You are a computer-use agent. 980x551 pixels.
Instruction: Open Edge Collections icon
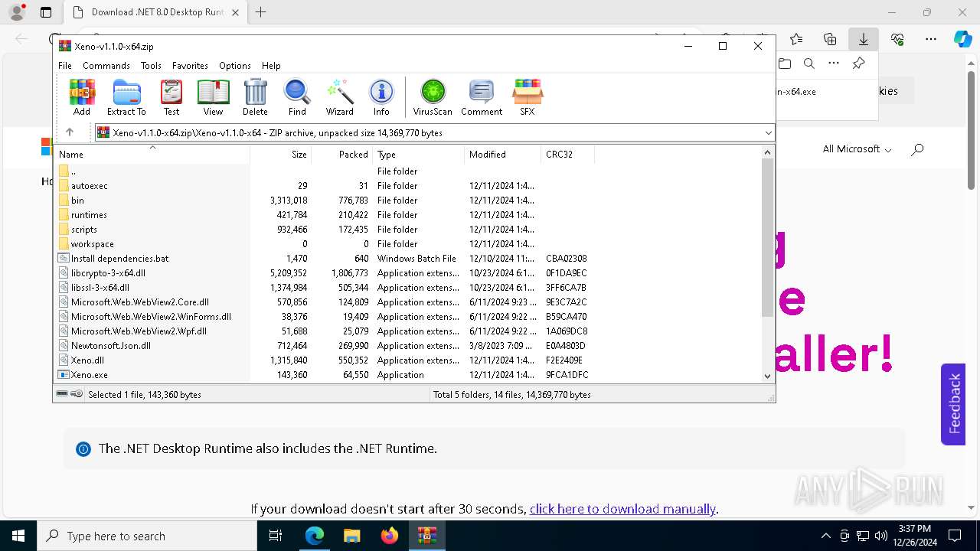[x=830, y=39]
